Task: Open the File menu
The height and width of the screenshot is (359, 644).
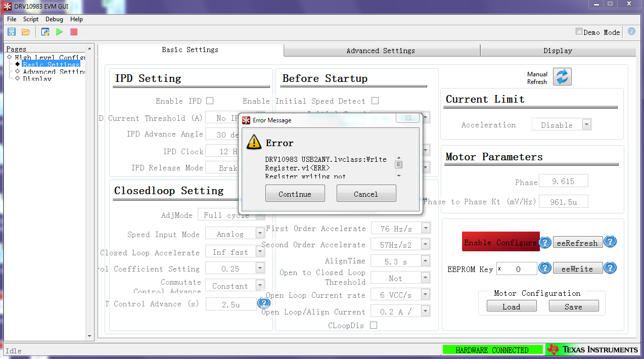Action: tap(12, 19)
